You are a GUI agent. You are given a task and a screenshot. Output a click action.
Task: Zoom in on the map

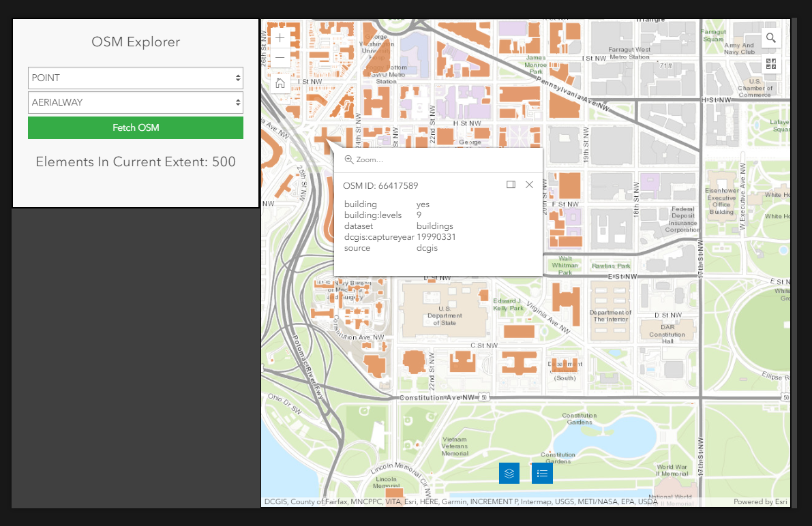tap(280, 37)
